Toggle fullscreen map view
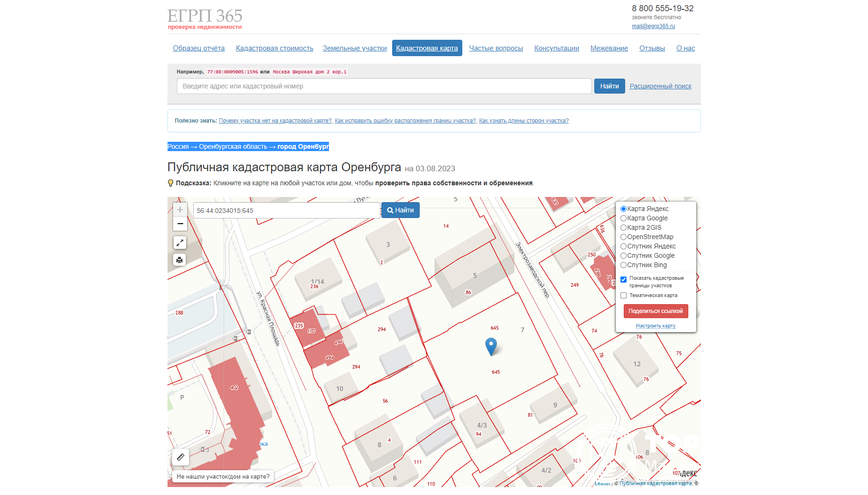Screen dimensions: 868x495 pos(180,242)
